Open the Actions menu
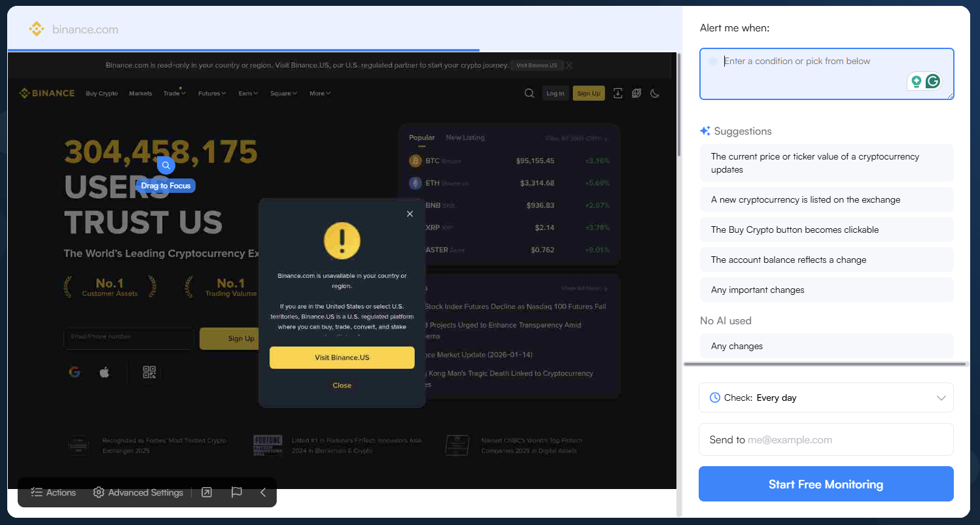 click(54, 492)
